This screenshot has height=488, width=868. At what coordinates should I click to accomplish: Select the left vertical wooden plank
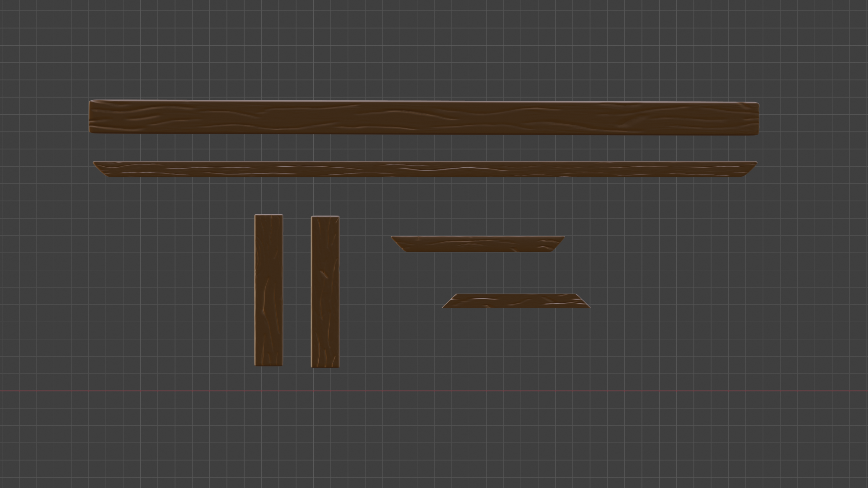[269, 290]
